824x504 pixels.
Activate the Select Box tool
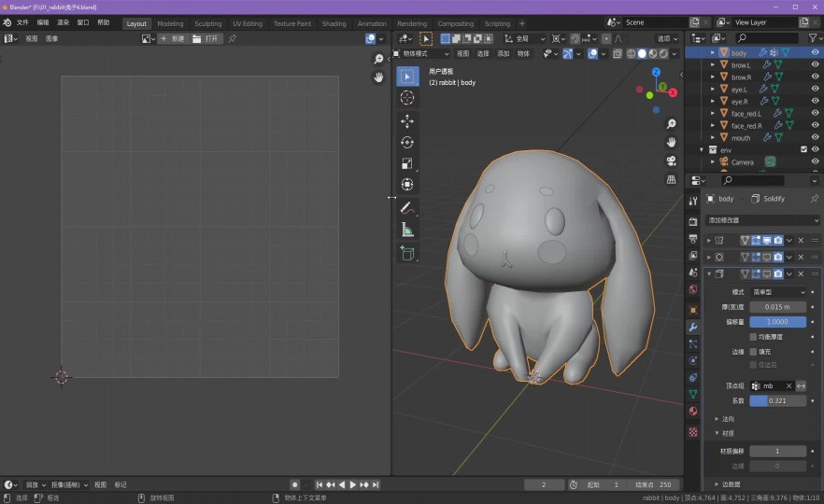(406, 77)
